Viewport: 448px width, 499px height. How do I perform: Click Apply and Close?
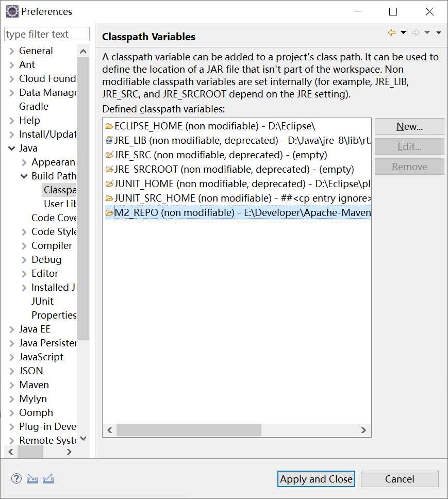[x=316, y=479]
